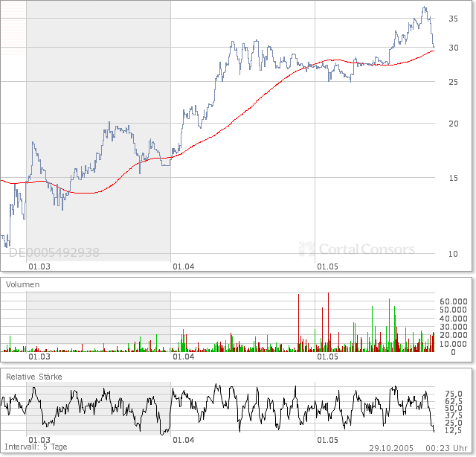Click the price peak near 35
This screenshot has height=457, width=476.
424,8
